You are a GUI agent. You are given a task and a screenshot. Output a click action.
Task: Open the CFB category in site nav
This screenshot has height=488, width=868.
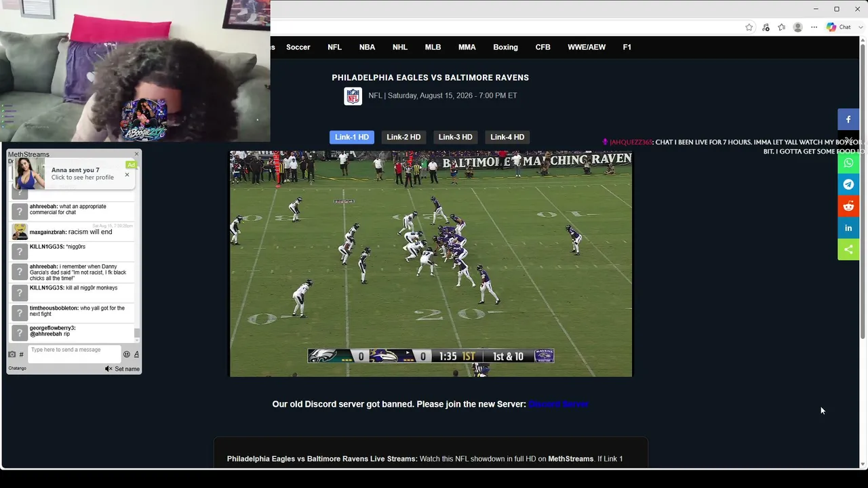pyautogui.click(x=542, y=47)
